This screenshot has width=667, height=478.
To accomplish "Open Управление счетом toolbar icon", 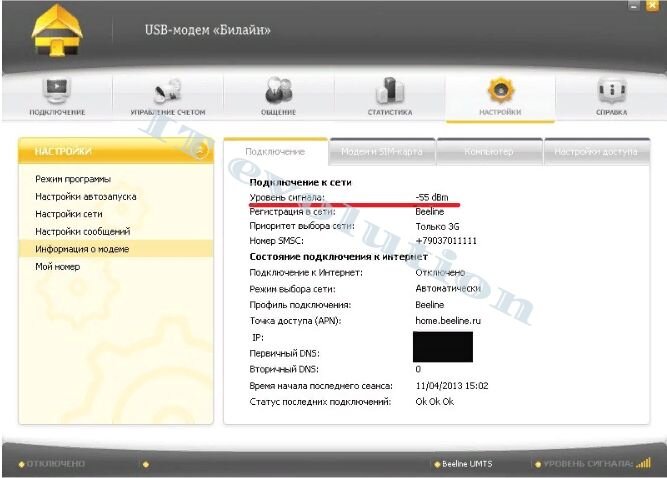I will pos(167,90).
